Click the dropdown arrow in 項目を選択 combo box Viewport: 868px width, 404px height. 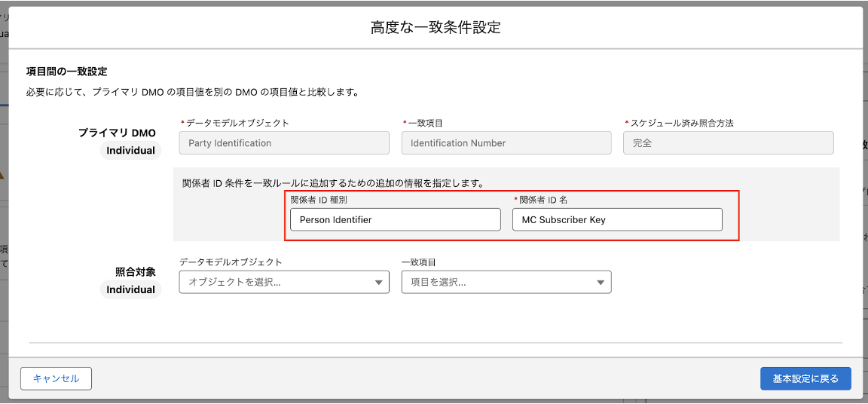tap(601, 283)
